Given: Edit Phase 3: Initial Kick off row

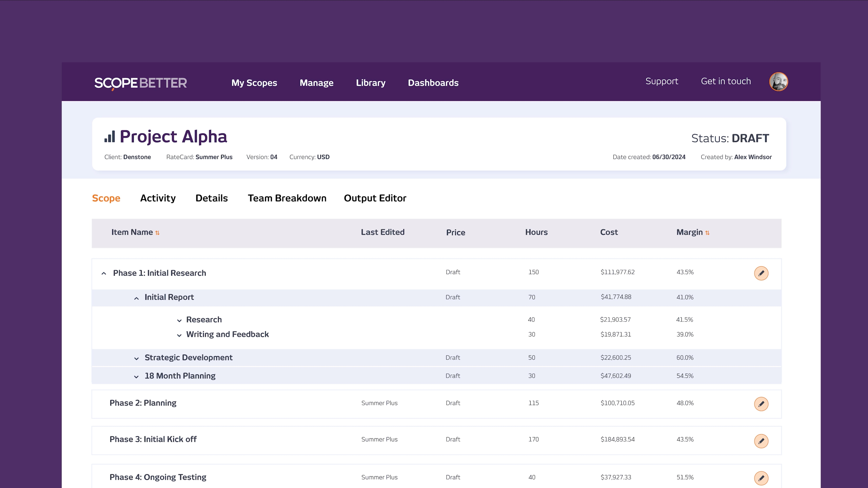Looking at the screenshot, I should click(761, 441).
